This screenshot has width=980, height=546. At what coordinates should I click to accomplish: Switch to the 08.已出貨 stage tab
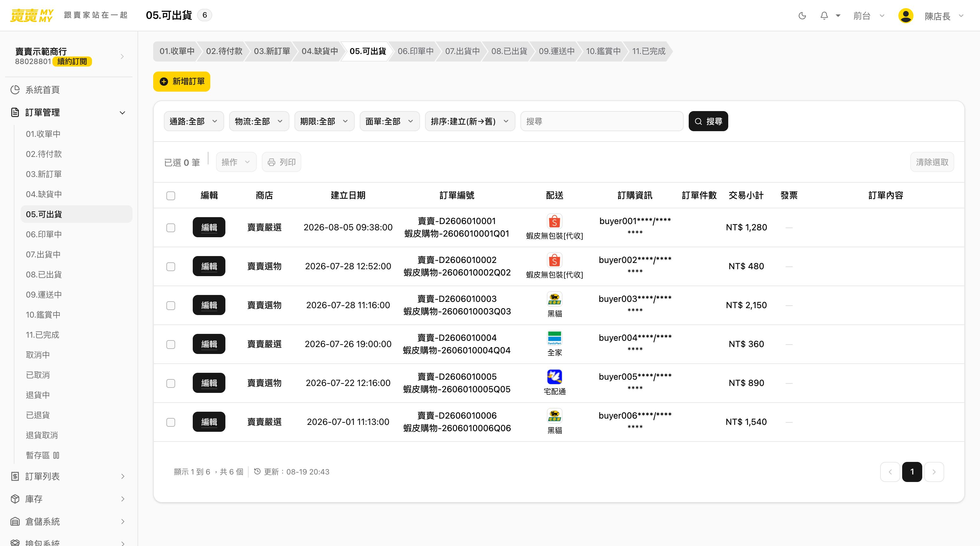tap(509, 51)
